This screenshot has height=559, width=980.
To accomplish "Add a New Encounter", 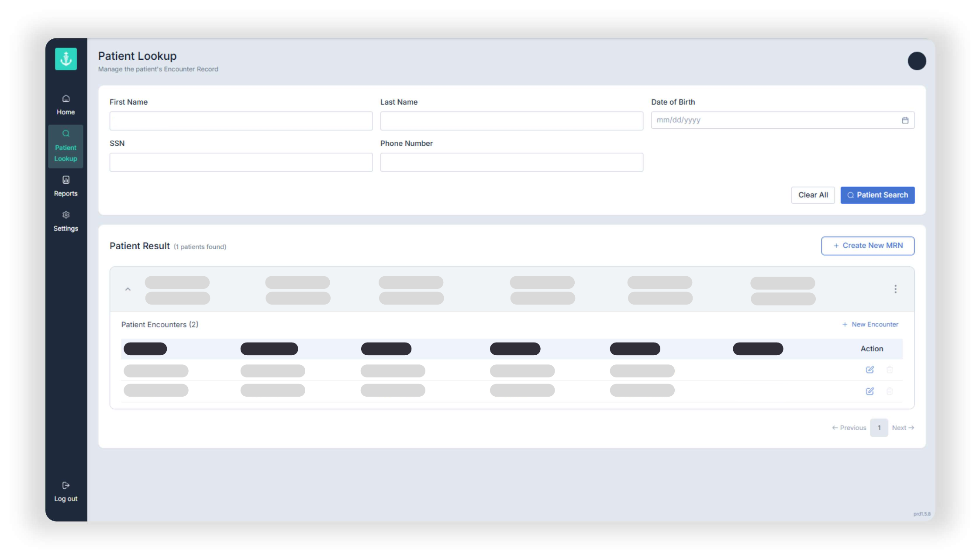I will point(870,324).
